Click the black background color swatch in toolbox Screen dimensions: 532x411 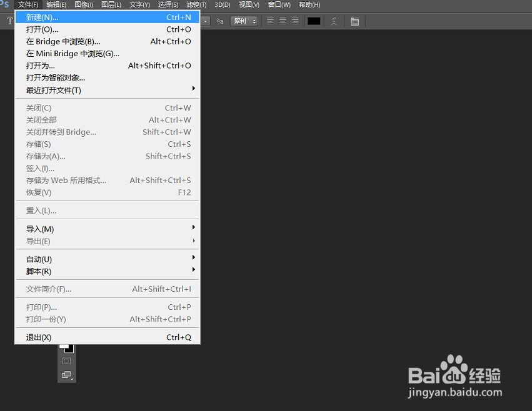[x=69, y=349]
